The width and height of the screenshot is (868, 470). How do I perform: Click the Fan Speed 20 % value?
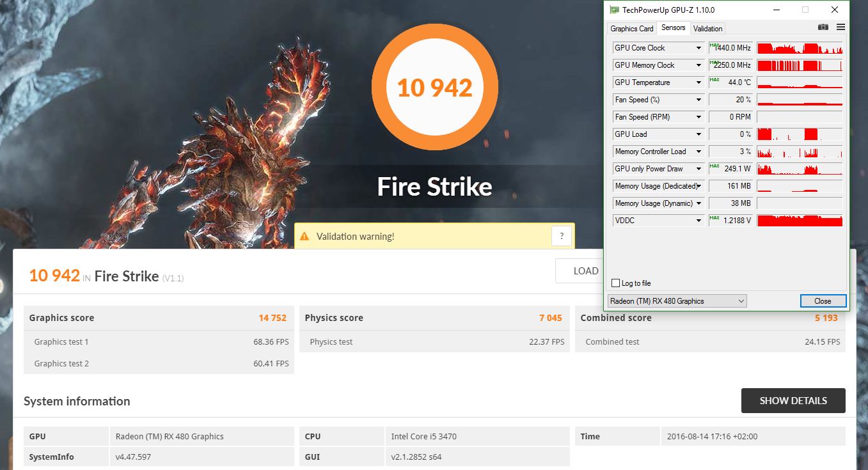point(731,100)
